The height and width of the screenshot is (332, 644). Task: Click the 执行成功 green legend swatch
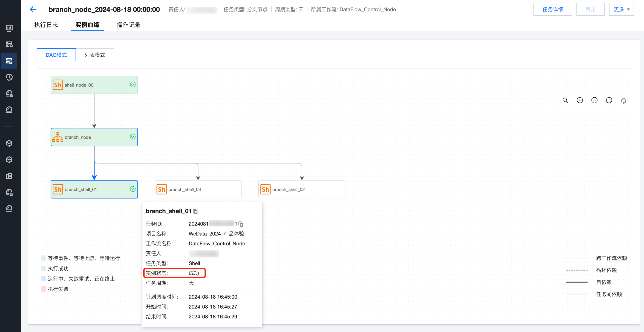[44, 268]
